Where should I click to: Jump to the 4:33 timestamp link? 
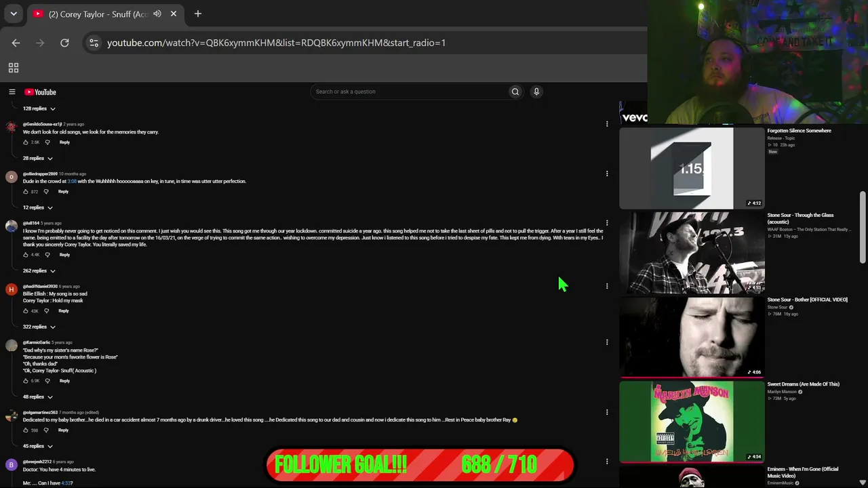pyautogui.click(x=66, y=483)
